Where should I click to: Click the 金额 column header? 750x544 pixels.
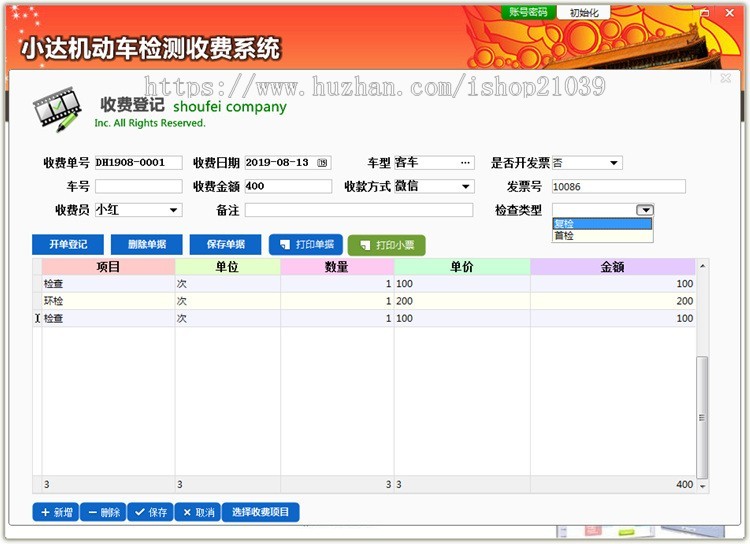[613, 266]
